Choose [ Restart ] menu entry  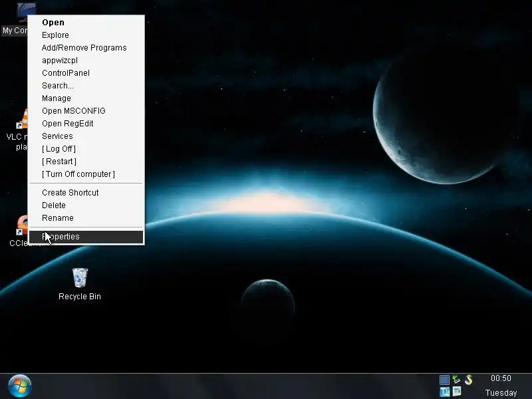point(86,161)
